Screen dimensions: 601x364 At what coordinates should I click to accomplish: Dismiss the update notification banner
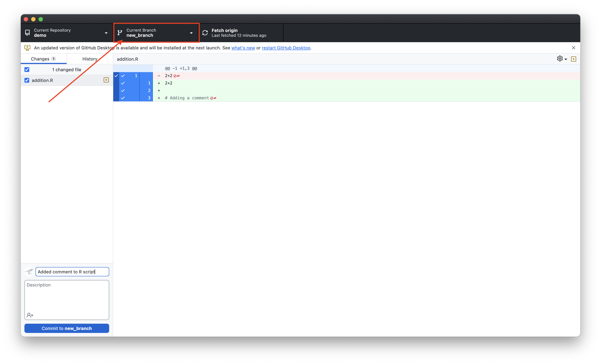[573, 48]
